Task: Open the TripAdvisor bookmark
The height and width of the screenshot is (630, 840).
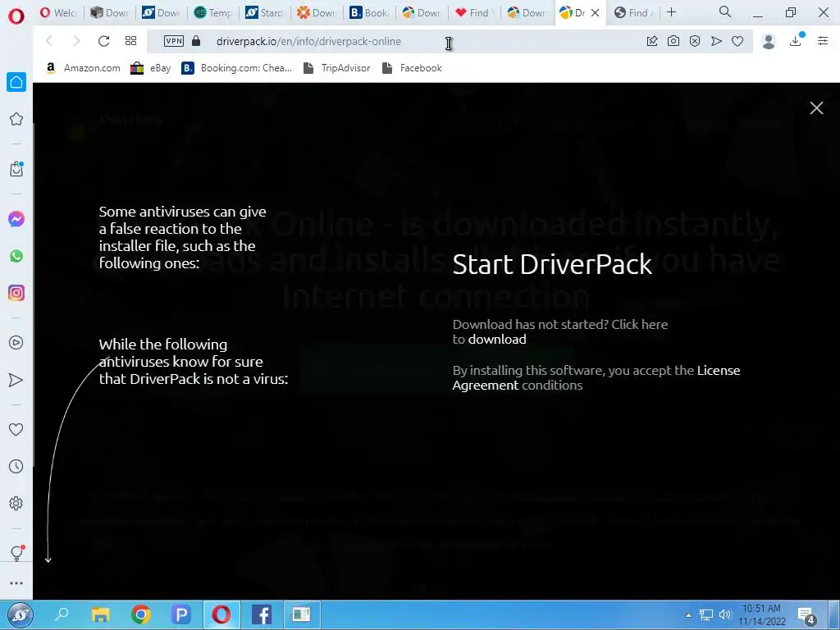Action: point(336,68)
